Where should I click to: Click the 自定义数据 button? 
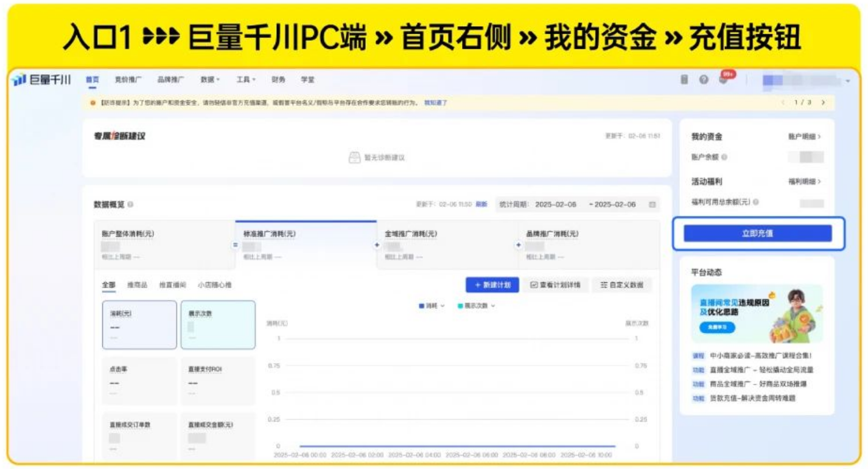(x=621, y=285)
